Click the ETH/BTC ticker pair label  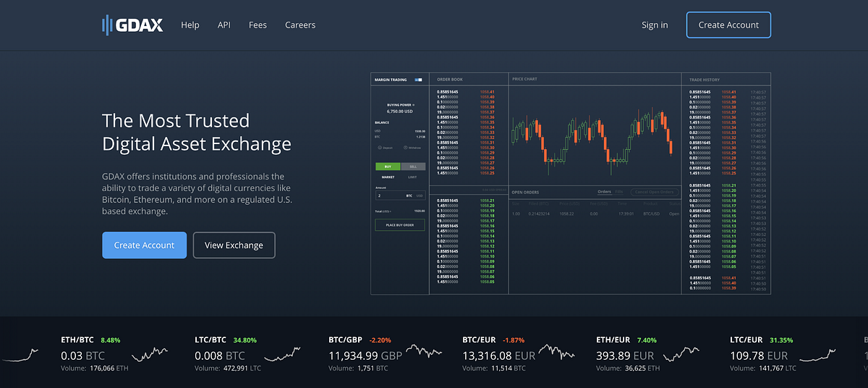pos(77,339)
